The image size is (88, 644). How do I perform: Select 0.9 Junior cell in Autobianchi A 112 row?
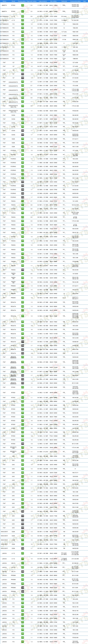pyautogui.click(x=64, y=17)
